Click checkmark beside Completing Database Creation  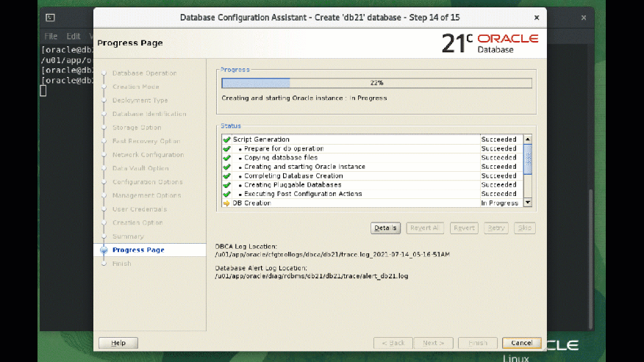point(226,175)
